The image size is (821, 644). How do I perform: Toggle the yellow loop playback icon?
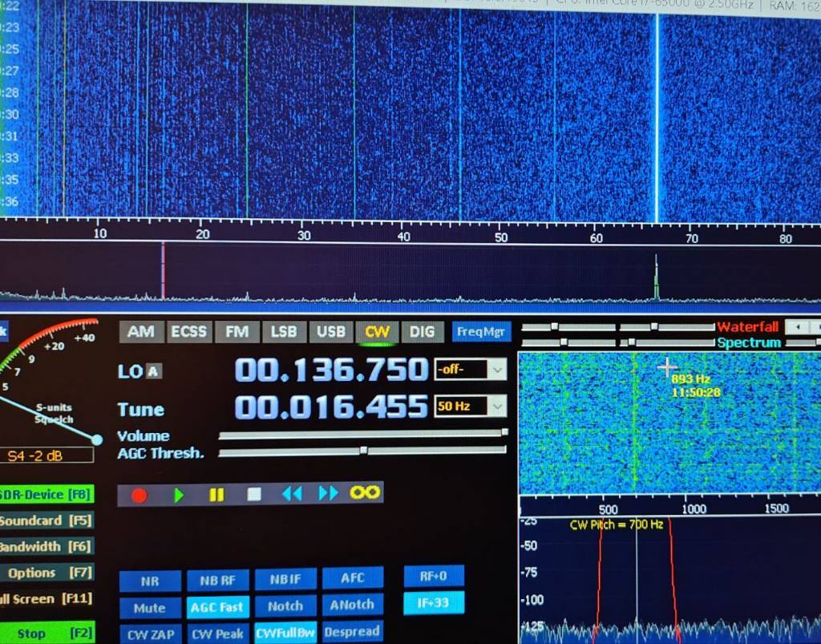[365, 492]
